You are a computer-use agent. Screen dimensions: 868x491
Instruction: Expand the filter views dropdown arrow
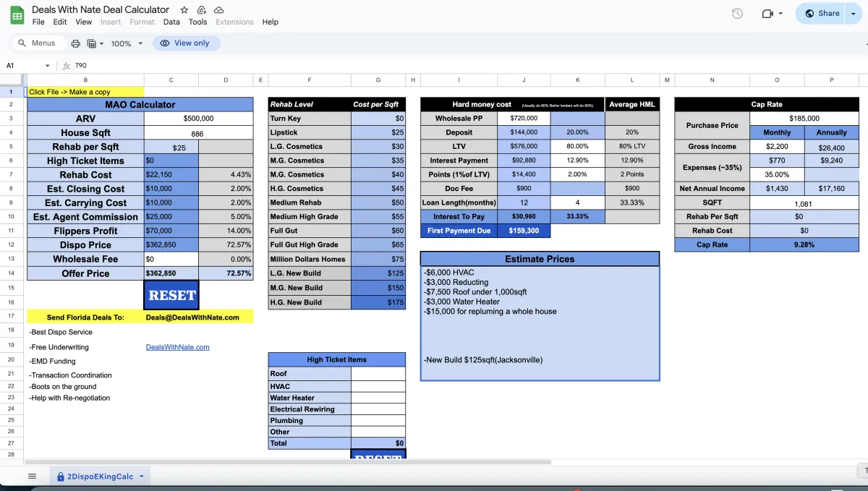102,43
